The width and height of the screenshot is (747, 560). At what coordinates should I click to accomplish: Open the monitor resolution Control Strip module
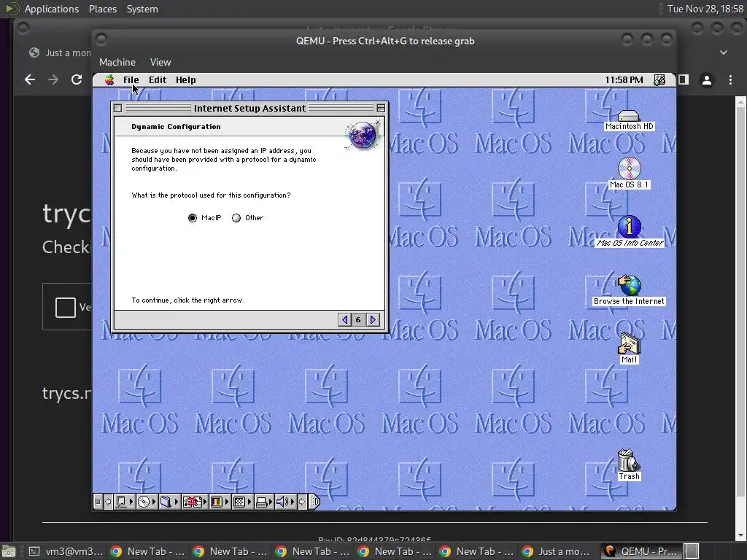pos(242,502)
